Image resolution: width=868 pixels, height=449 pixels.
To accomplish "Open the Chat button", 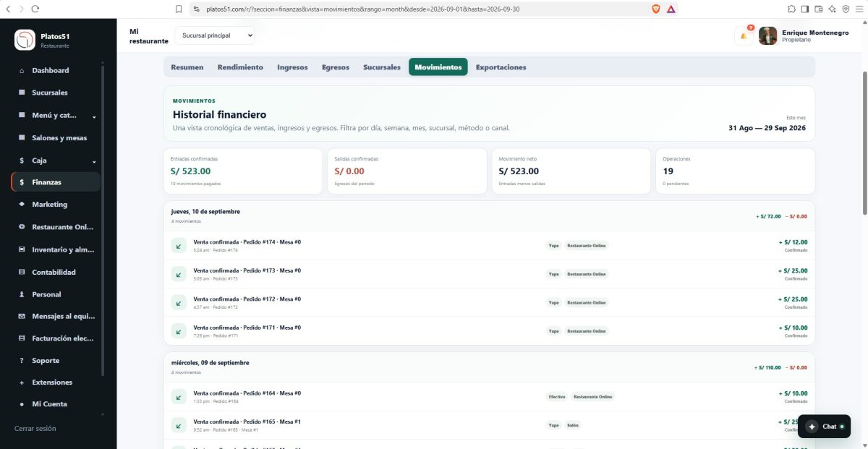I will (824, 427).
